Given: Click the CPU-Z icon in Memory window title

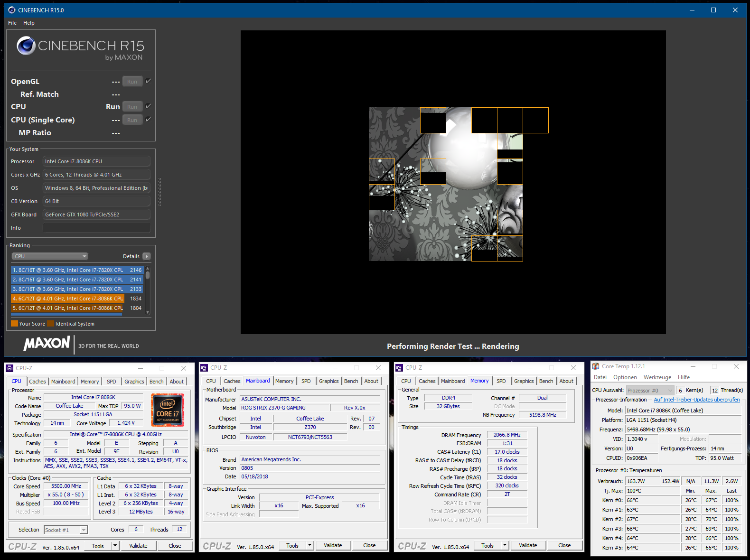Looking at the screenshot, I should 399,368.
